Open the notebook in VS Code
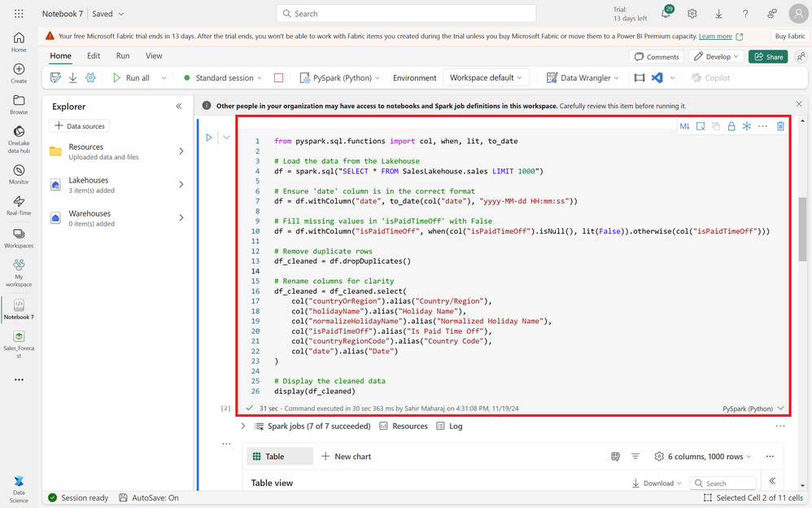 pos(657,78)
